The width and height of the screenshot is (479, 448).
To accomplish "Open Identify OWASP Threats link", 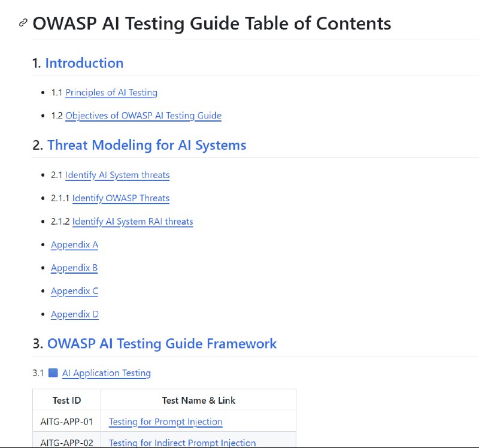I will [121, 198].
